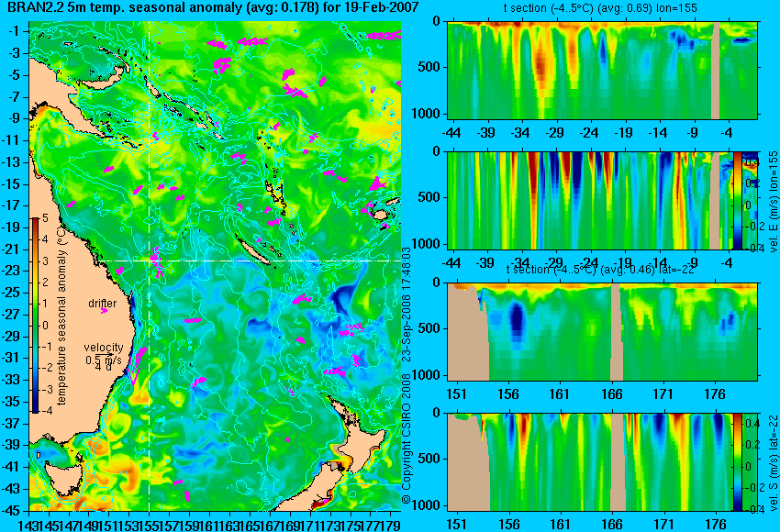The height and width of the screenshot is (532, 780).
Task: Click the magenta drifter marker below the drifter label
Action: click(104, 311)
